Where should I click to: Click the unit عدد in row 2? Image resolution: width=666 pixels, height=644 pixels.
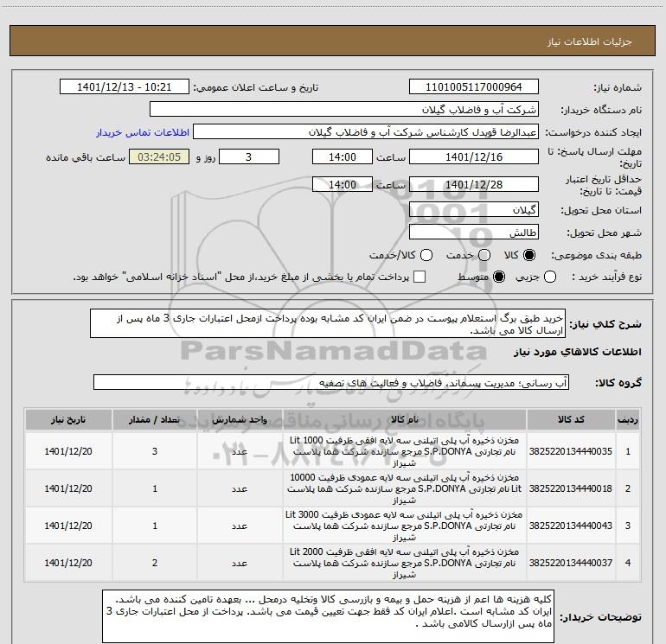[240, 488]
